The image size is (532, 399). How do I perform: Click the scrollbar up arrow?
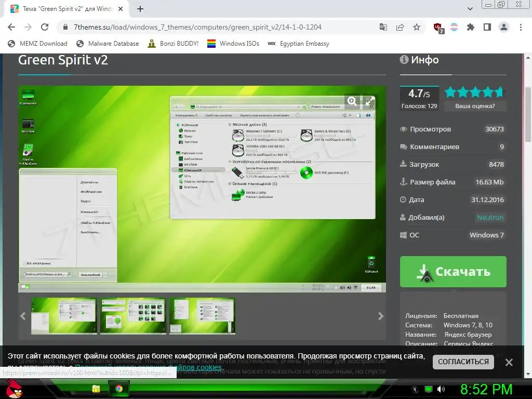(528, 58)
